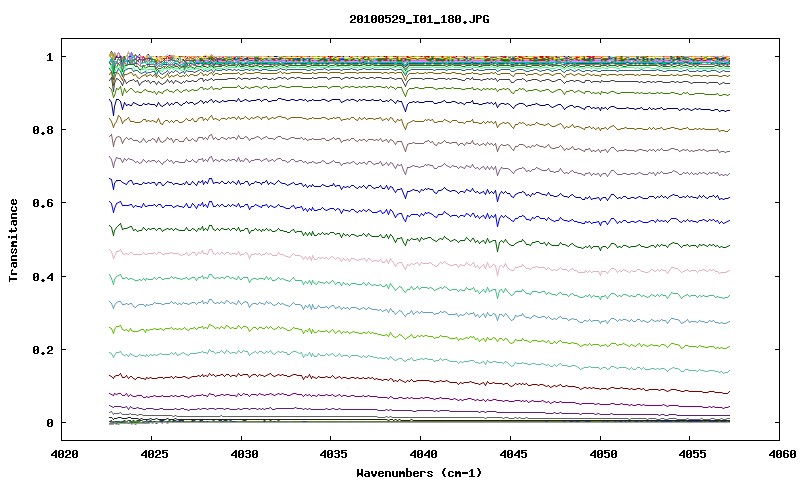Click the x-axis tick label 4045

point(513,454)
